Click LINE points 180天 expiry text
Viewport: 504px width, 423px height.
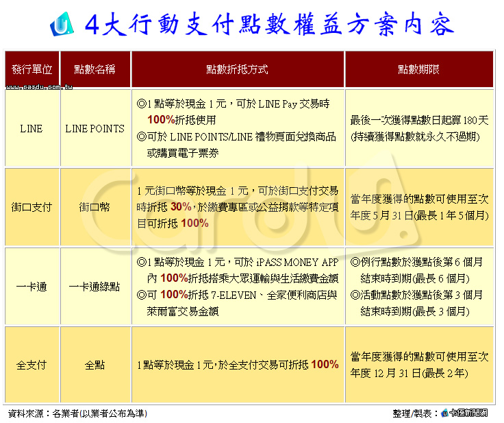pyautogui.click(x=419, y=121)
